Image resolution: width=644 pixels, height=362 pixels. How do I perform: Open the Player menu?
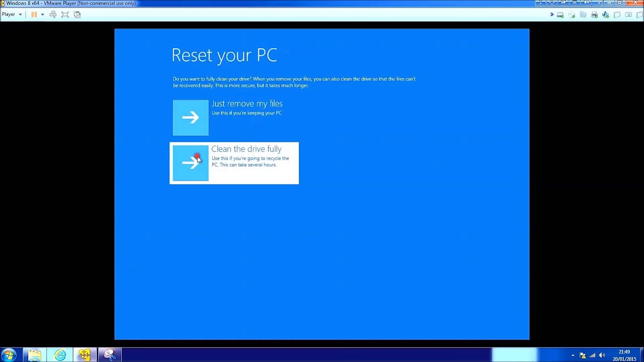point(12,14)
